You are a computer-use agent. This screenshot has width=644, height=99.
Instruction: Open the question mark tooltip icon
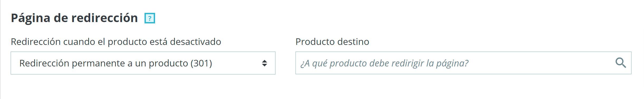pos(150,18)
